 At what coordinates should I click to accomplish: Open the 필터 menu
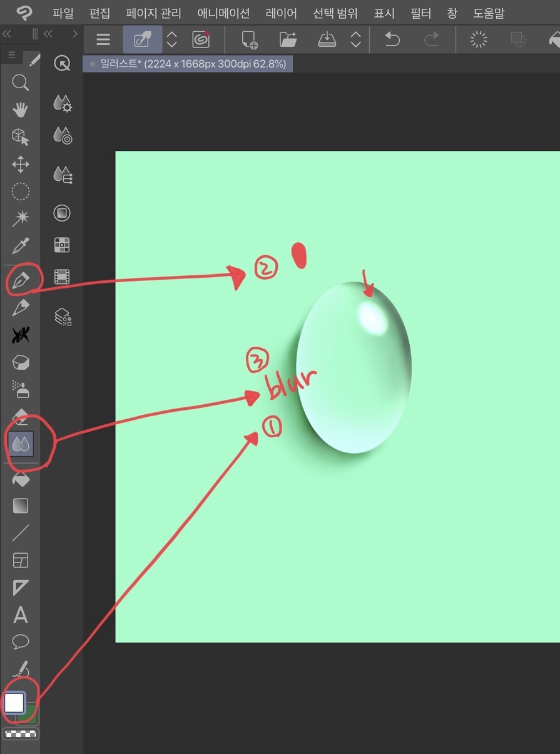pos(421,13)
